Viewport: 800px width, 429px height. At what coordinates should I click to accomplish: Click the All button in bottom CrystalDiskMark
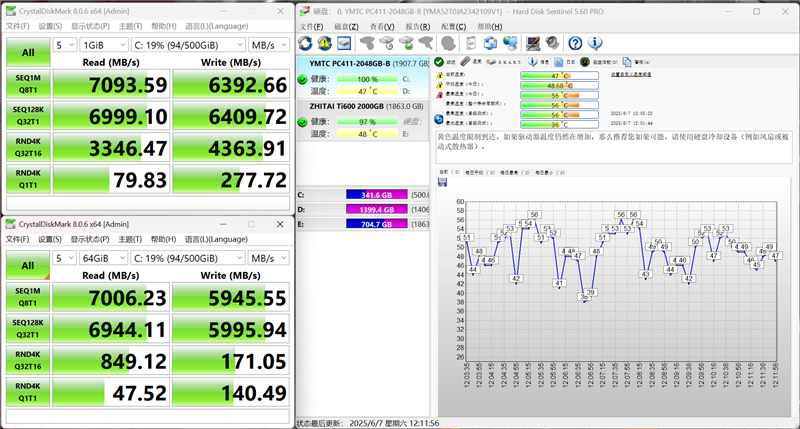tap(28, 265)
